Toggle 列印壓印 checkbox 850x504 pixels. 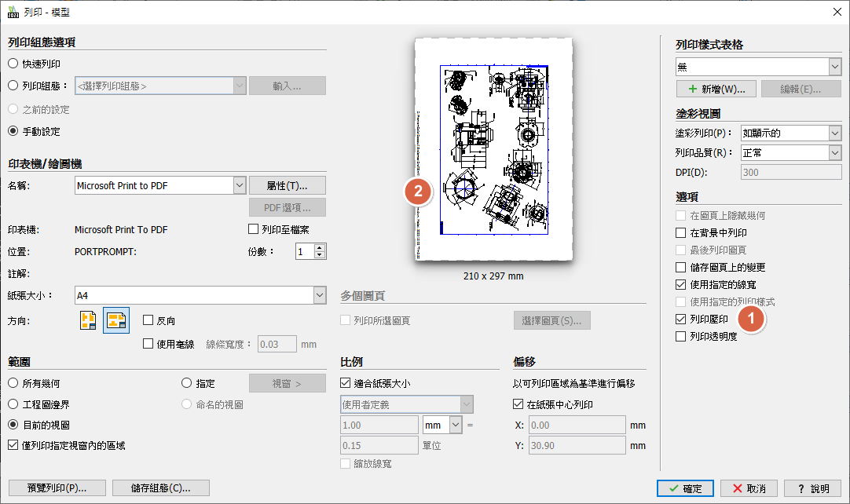pos(681,320)
